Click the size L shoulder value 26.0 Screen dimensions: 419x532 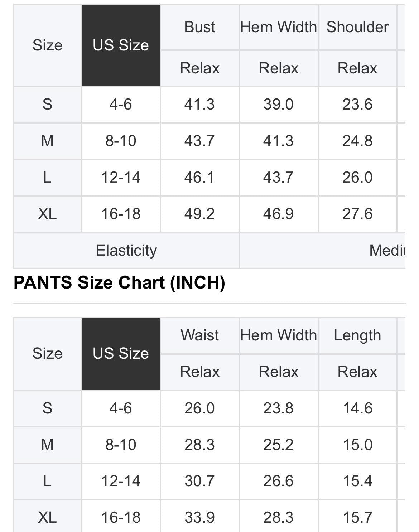357,178
